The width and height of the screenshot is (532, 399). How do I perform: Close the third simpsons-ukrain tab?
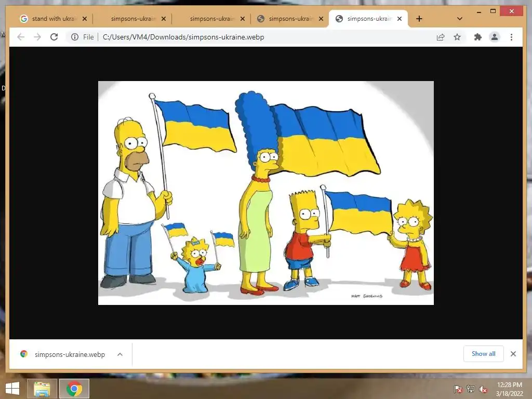[x=242, y=19]
